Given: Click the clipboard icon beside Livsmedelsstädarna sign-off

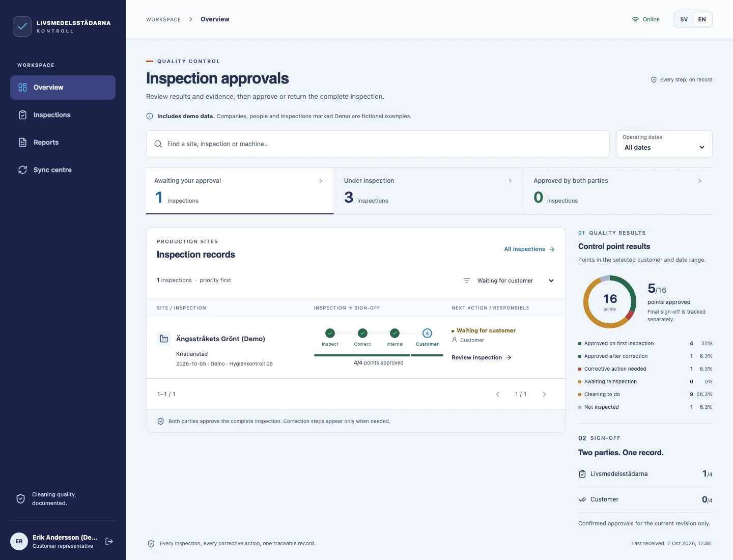Looking at the screenshot, I should tap(582, 474).
